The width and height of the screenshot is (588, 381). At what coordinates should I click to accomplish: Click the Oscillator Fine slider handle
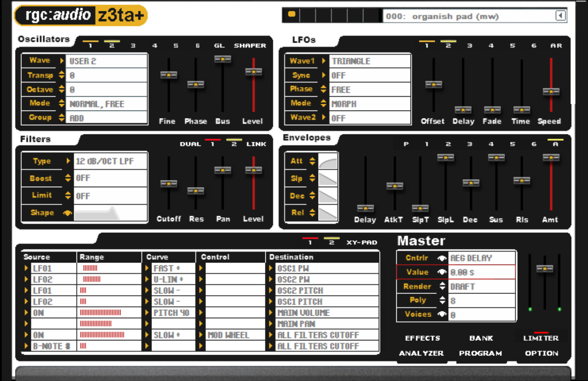[x=169, y=75]
